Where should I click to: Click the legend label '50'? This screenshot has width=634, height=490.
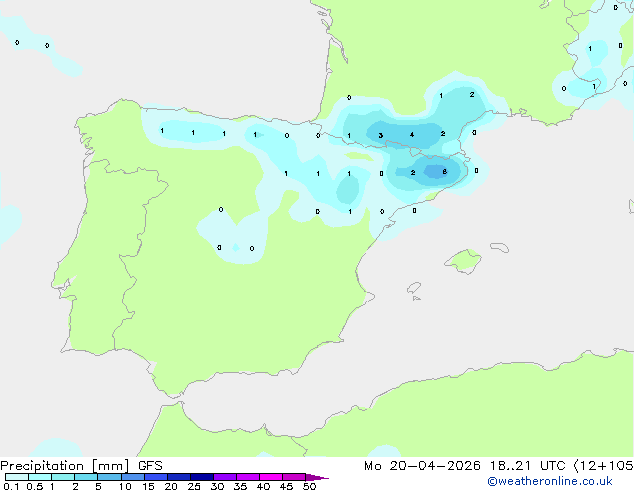309,486
